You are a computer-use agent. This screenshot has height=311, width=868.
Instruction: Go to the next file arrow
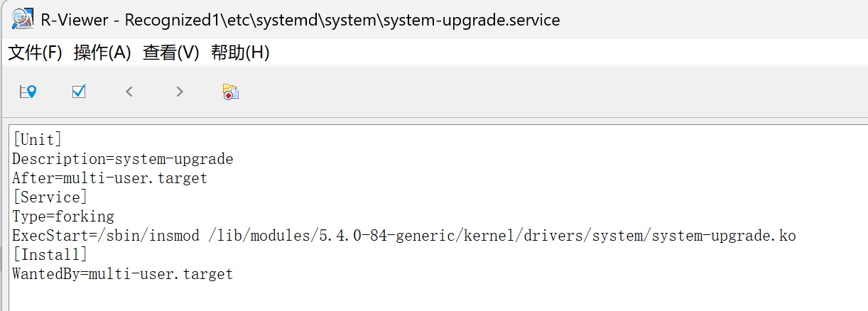click(x=180, y=92)
